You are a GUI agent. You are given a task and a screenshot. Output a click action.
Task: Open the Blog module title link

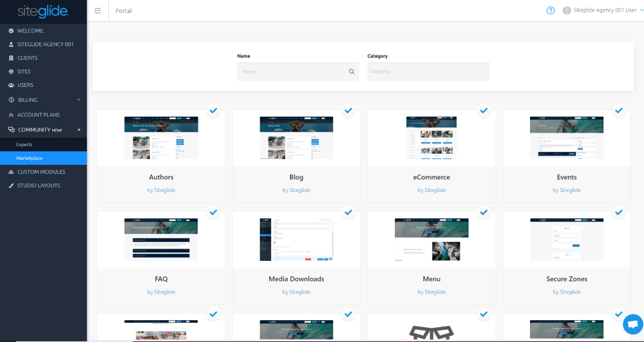[x=296, y=177]
